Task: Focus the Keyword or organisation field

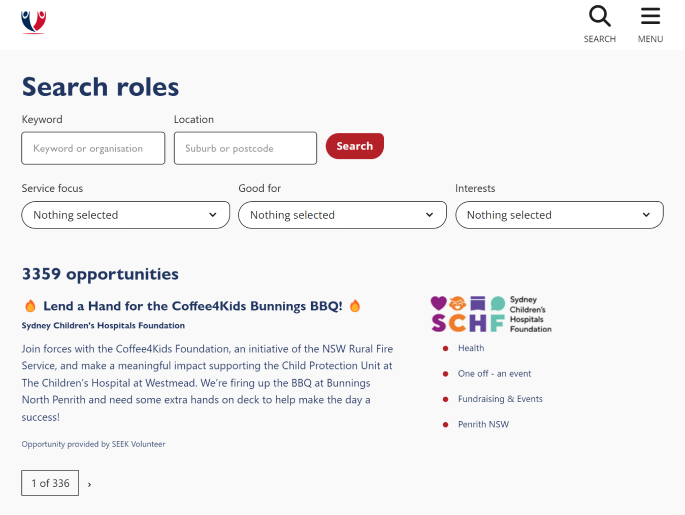Action: [x=93, y=148]
